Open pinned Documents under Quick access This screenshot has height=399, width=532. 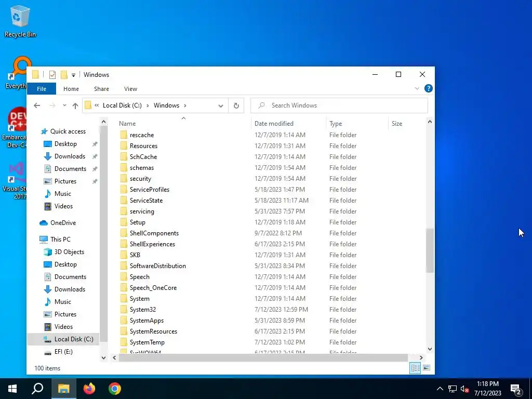(x=70, y=169)
